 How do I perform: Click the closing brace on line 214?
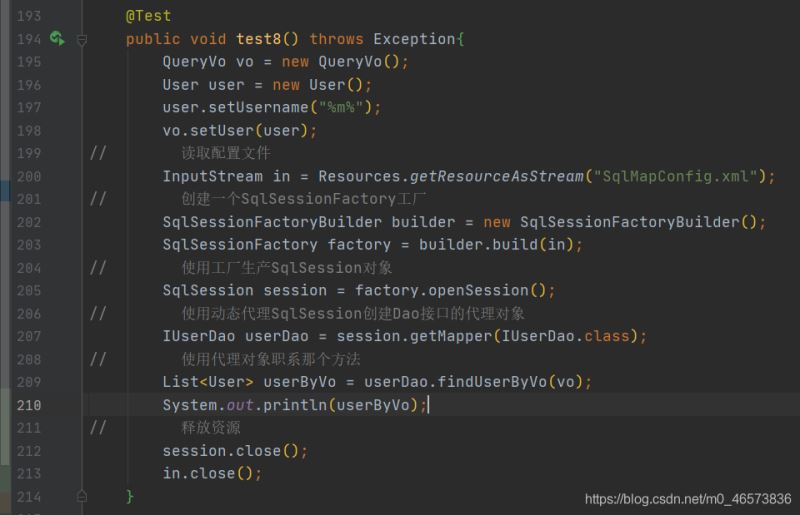tap(130, 496)
